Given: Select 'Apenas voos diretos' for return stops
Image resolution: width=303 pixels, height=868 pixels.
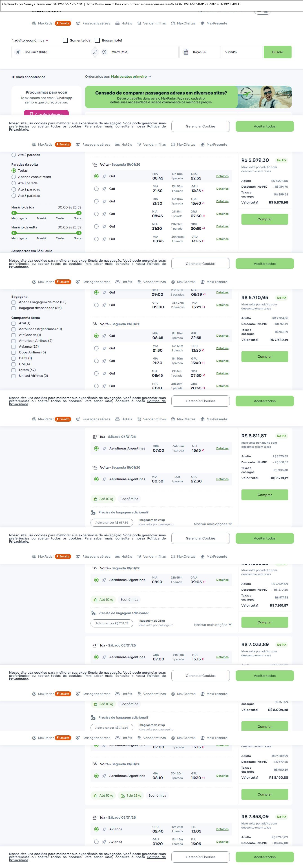Looking at the screenshot, I should (x=14, y=177).
